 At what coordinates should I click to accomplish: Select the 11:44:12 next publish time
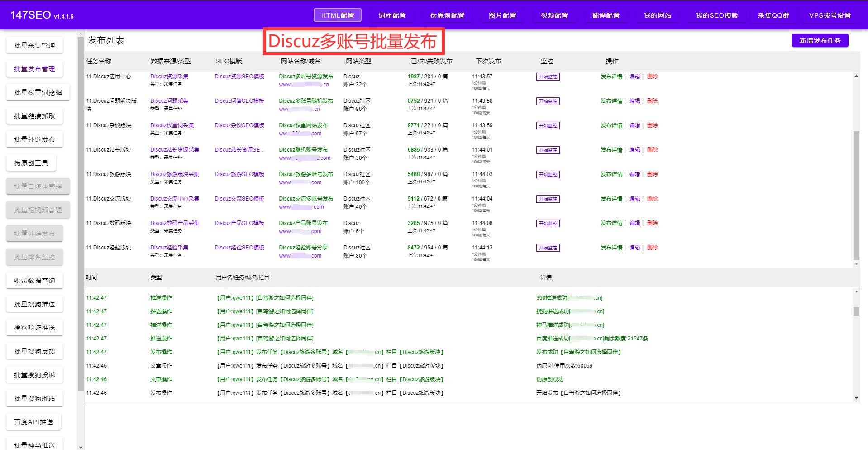click(482, 248)
